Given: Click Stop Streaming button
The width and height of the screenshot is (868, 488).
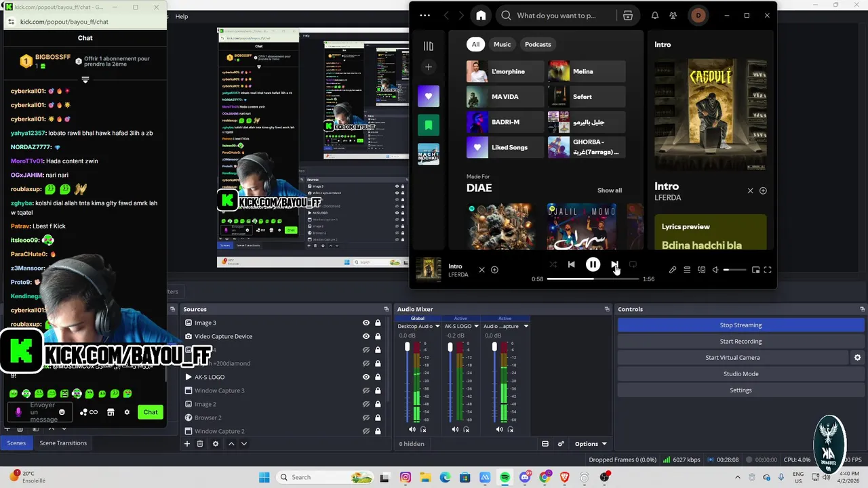Looking at the screenshot, I should (x=741, y=325).
